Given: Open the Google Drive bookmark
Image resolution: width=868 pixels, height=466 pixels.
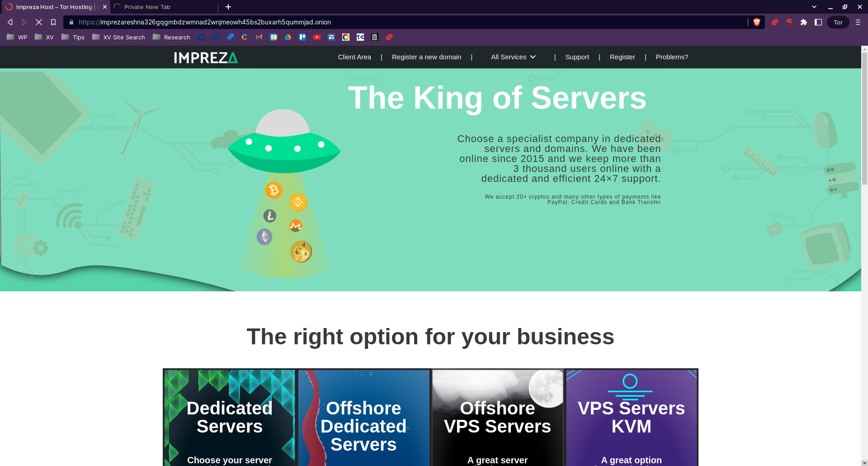Looking at the screenshot, I should tap(288, 37).
